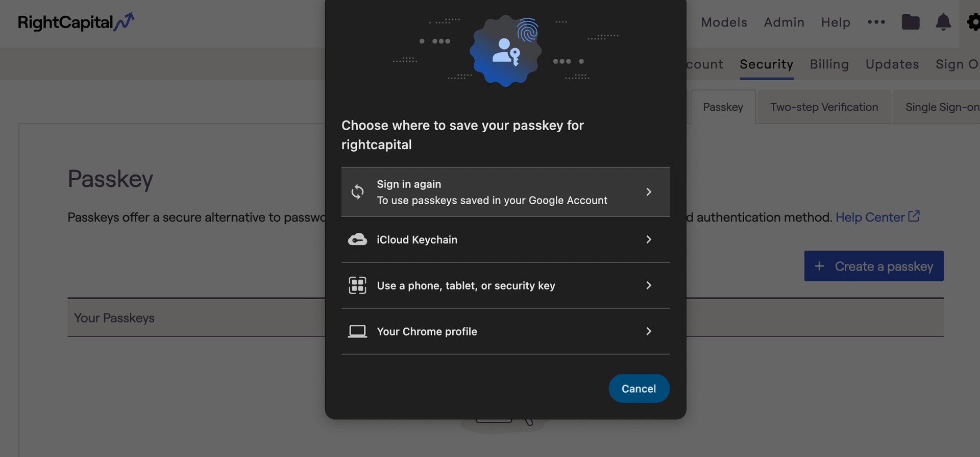Viewport: 980px width, 457px height.
Task: Open the Two-step Verification tab
Action: point(824,107)
